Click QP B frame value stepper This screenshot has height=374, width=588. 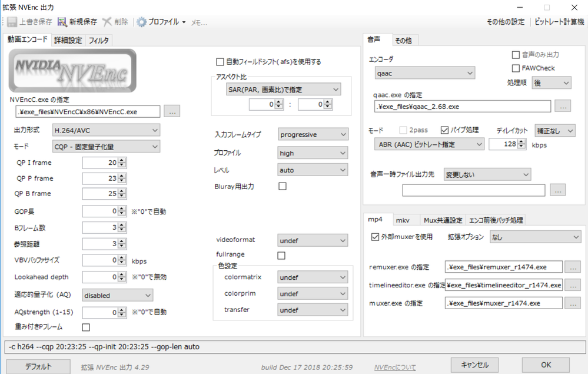coord(121,194)
